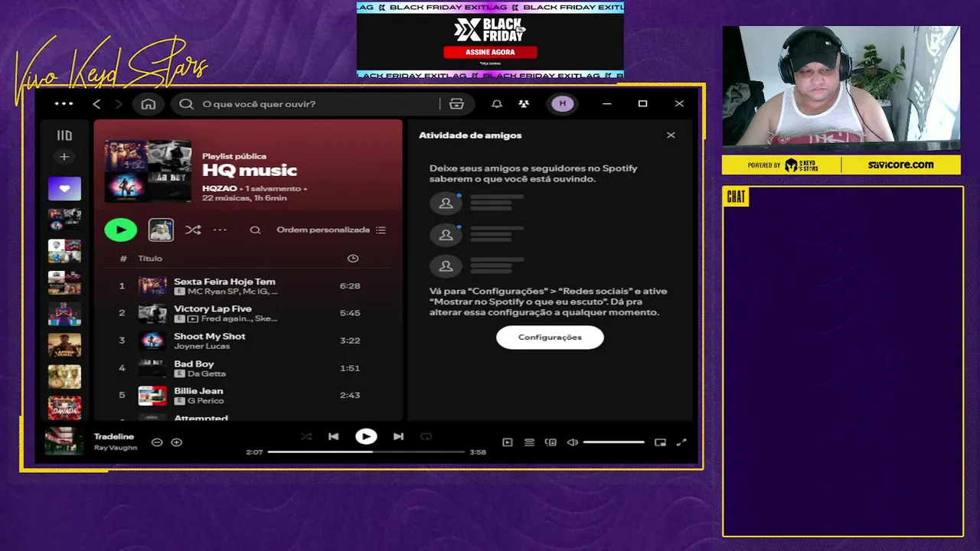Toggle the Now Playing view icon
The height and width of the screenshot is (551, 980).
coord(508,442)
